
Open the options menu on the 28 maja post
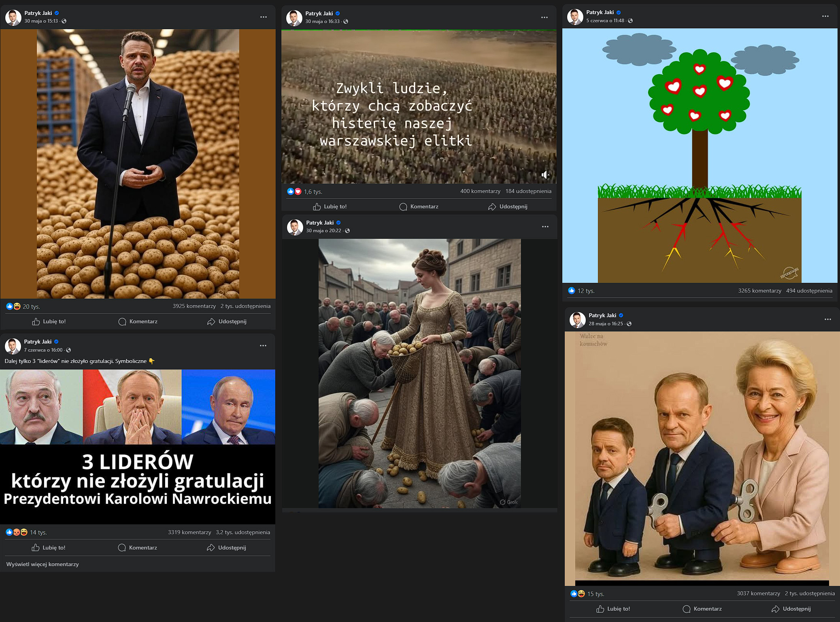[828, 319]
